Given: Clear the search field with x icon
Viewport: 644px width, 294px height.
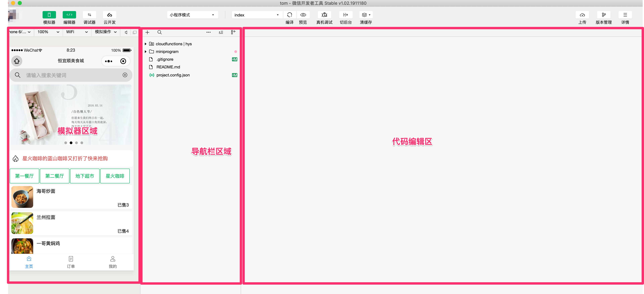Looking at the screenshot, I should tap(125, 75).
